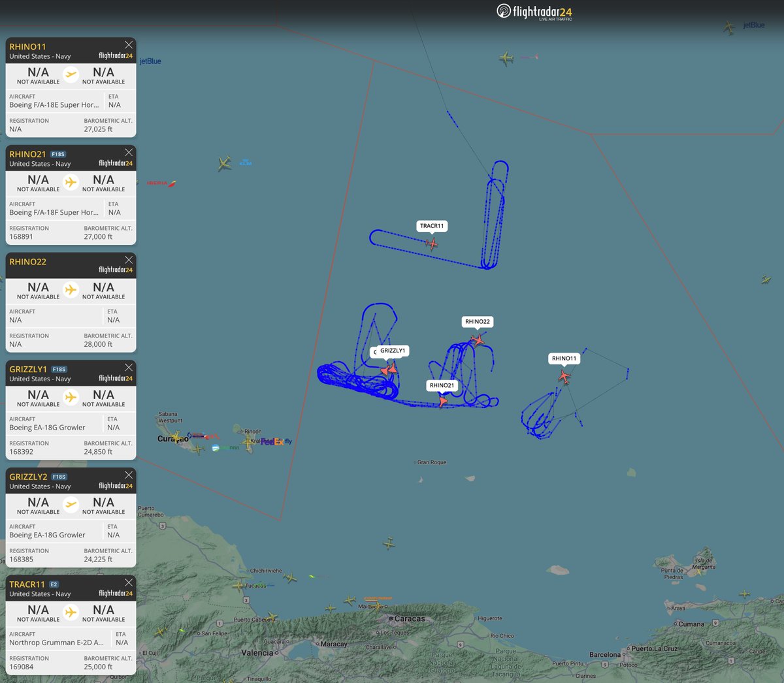Click the F18S type badge on GRIZZLY1

(x=59, y=370)
